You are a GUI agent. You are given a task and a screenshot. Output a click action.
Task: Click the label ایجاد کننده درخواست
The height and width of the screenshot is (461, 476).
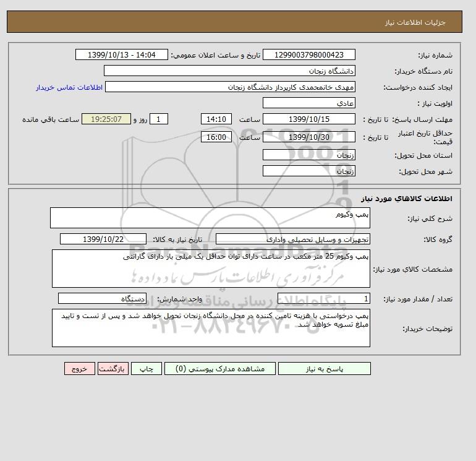(x=418, y=87)
